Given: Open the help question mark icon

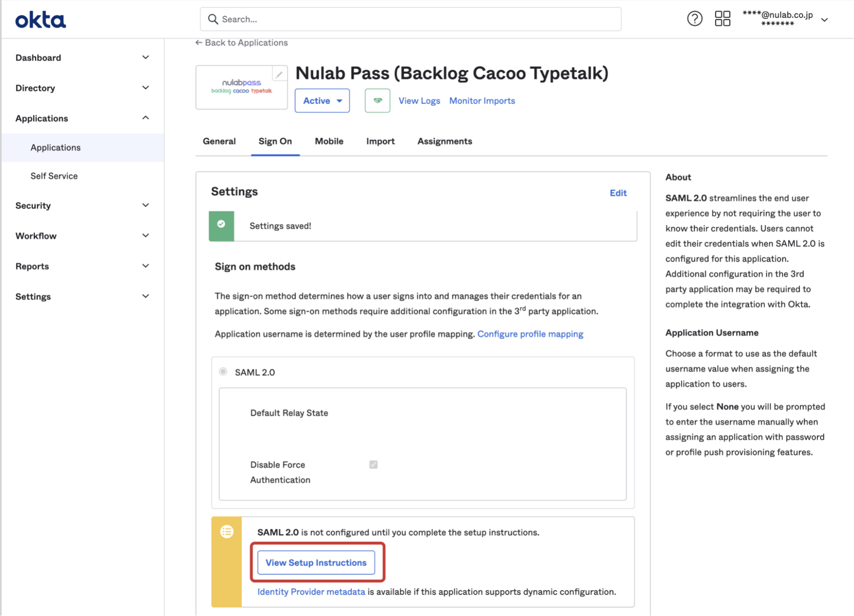Looking at the screenshot, I should (695, 19).
